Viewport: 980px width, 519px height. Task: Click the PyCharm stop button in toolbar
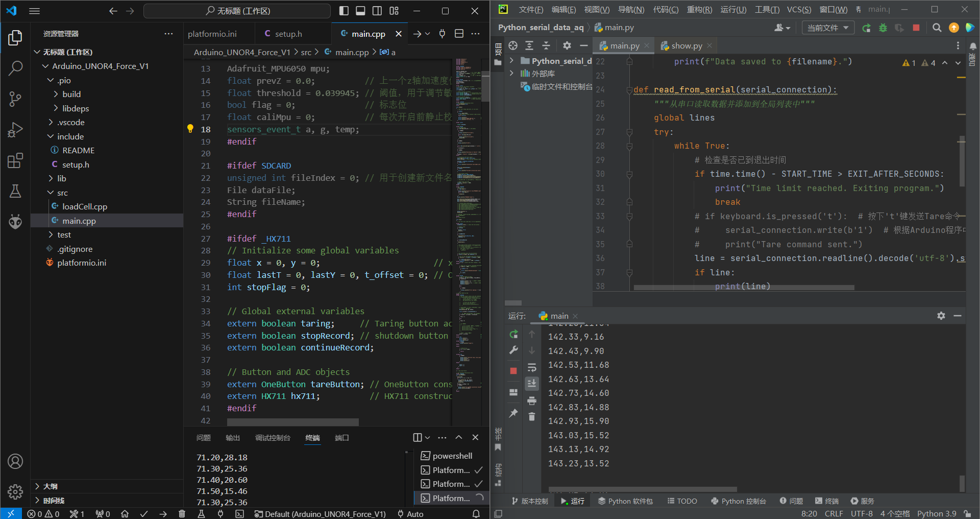tap(916, 28)
